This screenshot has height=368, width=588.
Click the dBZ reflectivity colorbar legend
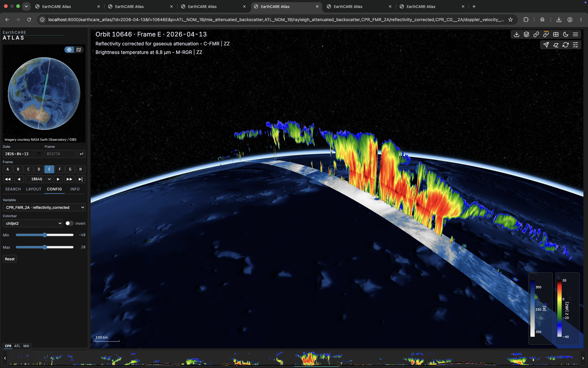click(x=567, y=308)
